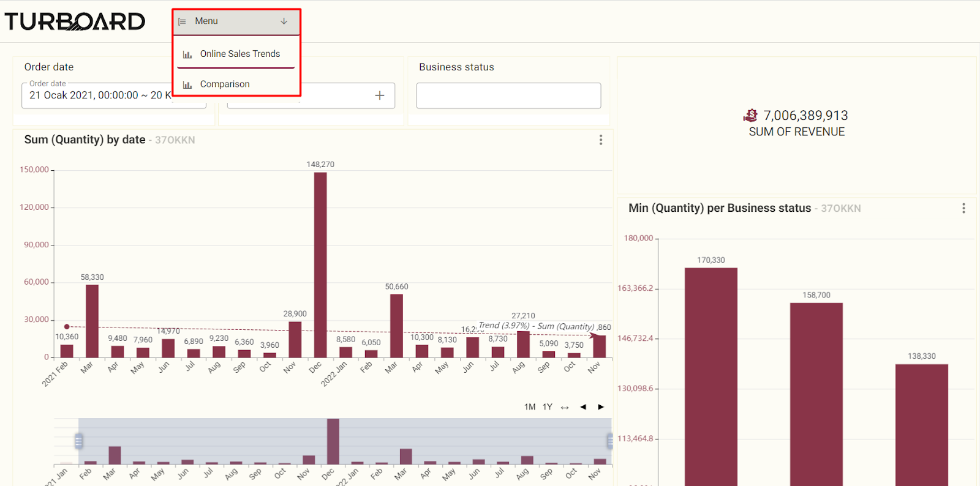This screenshot has height=486, width=980.
Task: Set chart range to 1Y
Action: 548,407
